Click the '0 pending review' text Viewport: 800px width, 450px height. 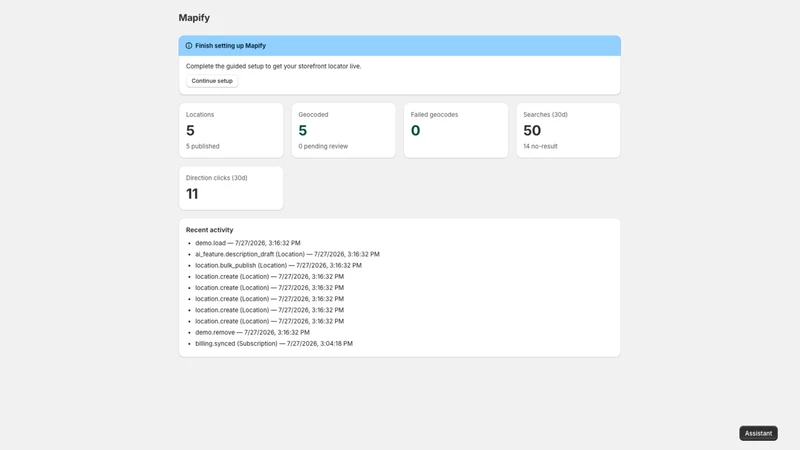[323, 146]
